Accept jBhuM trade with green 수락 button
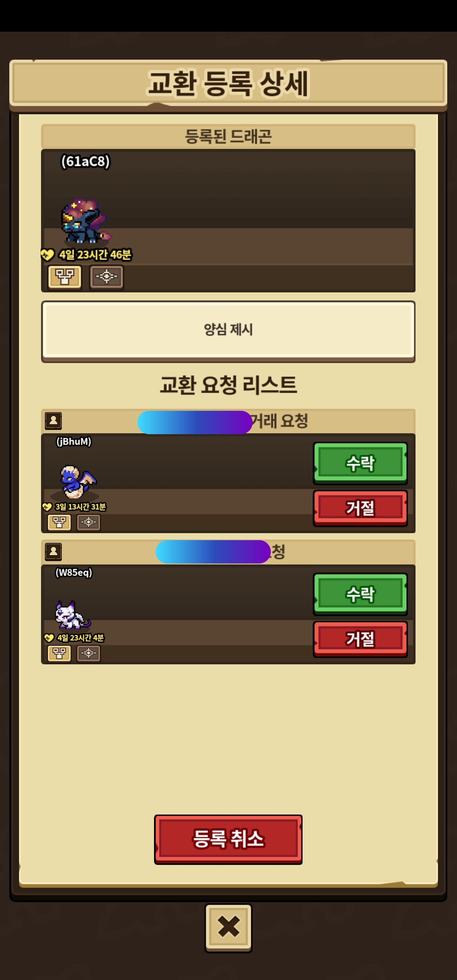Viewport: 457px width, 980px height. pyautogui.click(x=360, y=463)
